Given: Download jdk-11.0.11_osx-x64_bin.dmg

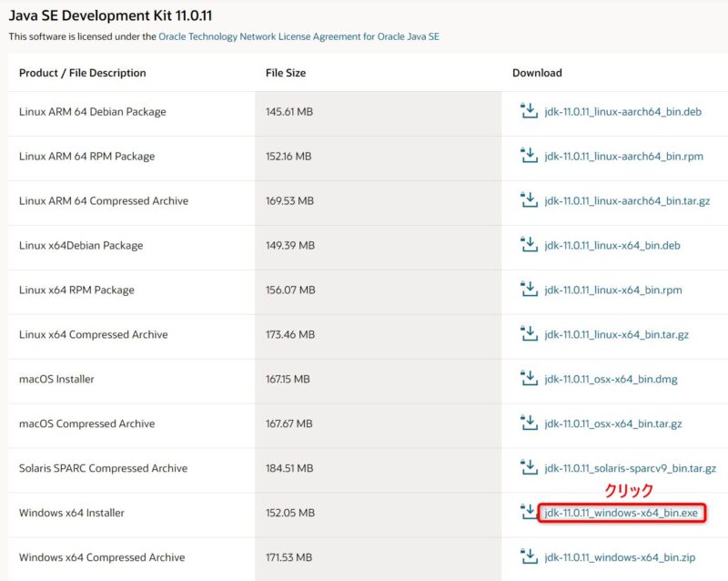Looking at the screenshot, I should click(611, 379).
